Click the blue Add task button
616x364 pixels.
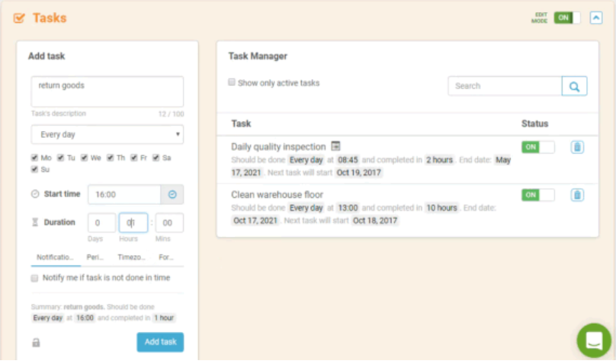pos(160,342)
